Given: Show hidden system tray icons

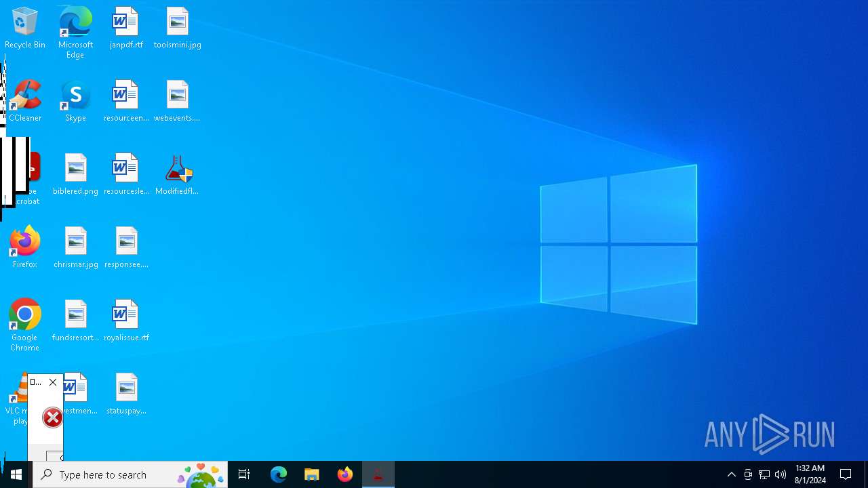Looking at the screenshot, I should [732, 474].
